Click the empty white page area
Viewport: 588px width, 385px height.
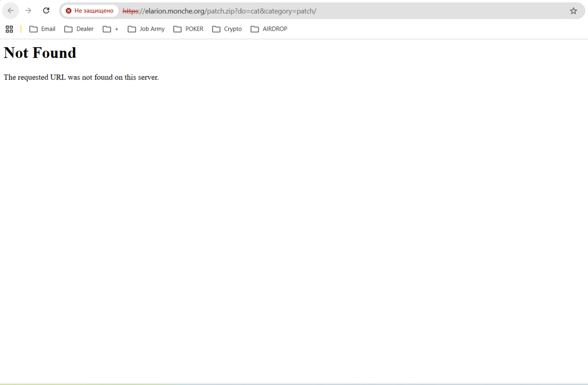point(294,221)
